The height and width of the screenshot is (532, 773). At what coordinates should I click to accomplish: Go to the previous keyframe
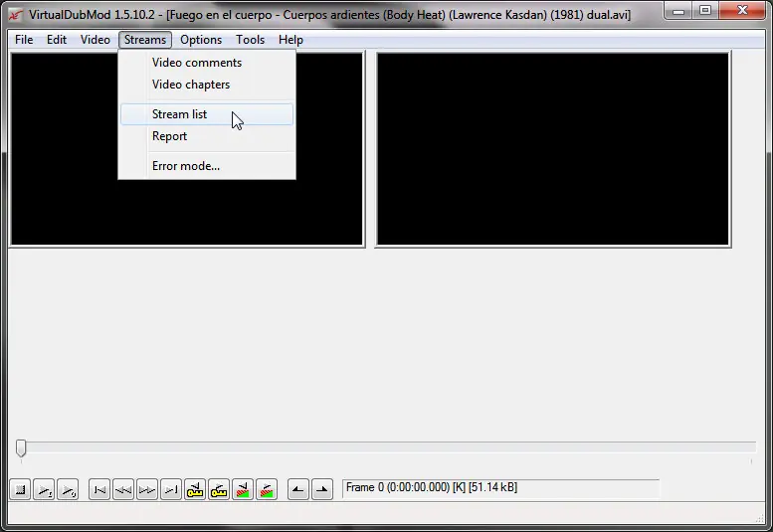click(x=195, y=489)
